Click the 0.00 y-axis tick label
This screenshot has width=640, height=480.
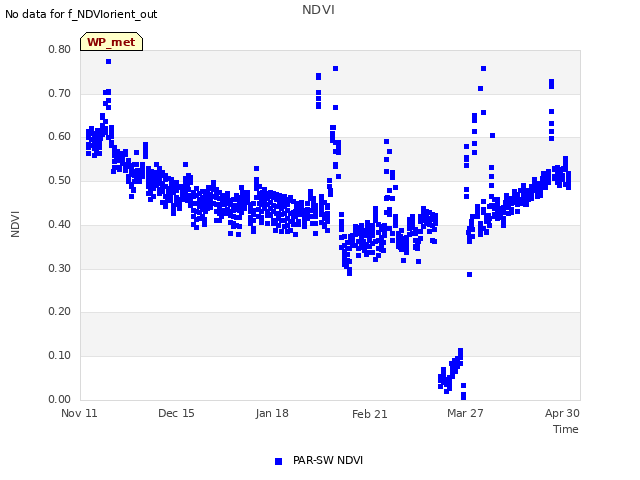point(60,399)
